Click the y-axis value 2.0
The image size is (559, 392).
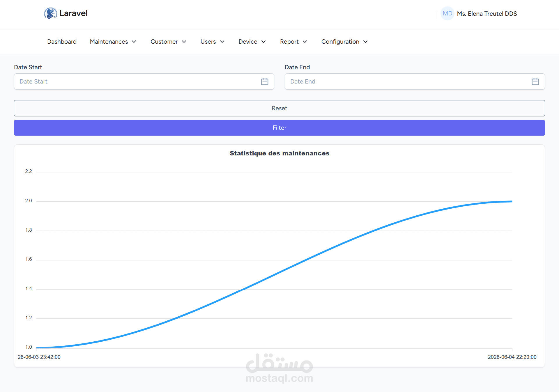(x=29, y=201)
